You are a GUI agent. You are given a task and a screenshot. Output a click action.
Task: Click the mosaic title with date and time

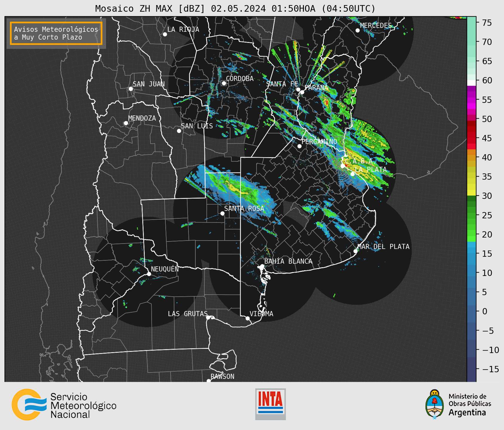(235, 9)
